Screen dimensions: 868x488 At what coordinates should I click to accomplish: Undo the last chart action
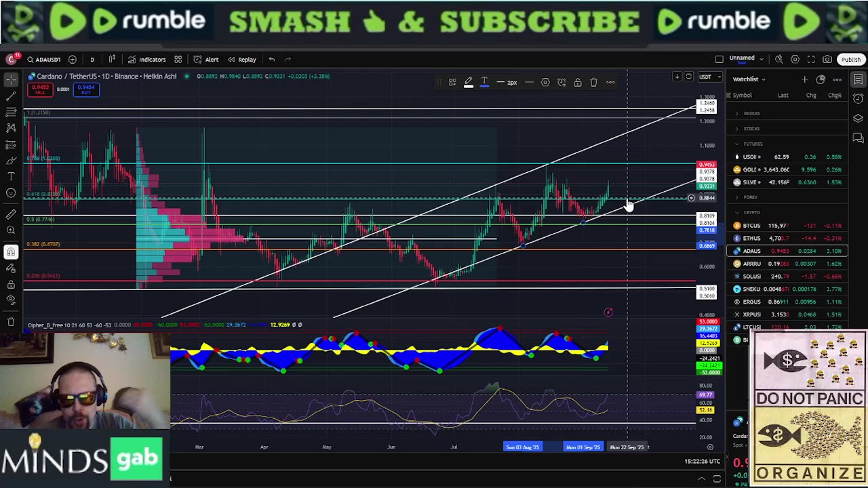[271, 60]
